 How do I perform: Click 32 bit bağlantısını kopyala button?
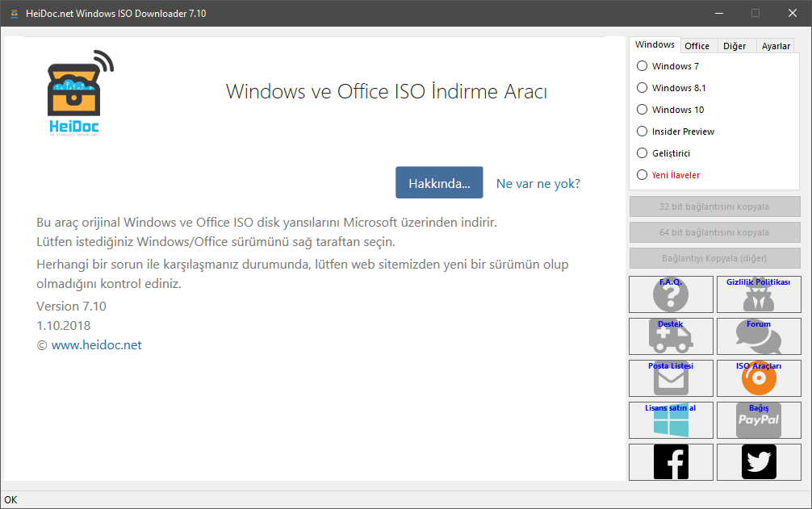[x=714, y=207]
